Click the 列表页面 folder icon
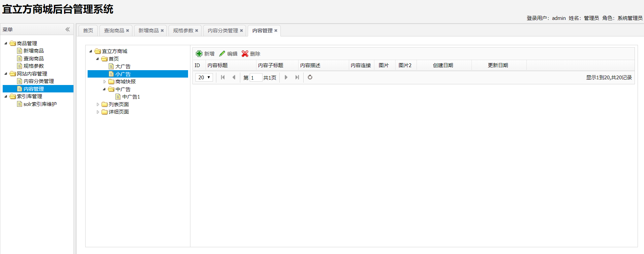 (x=104, y=105)
